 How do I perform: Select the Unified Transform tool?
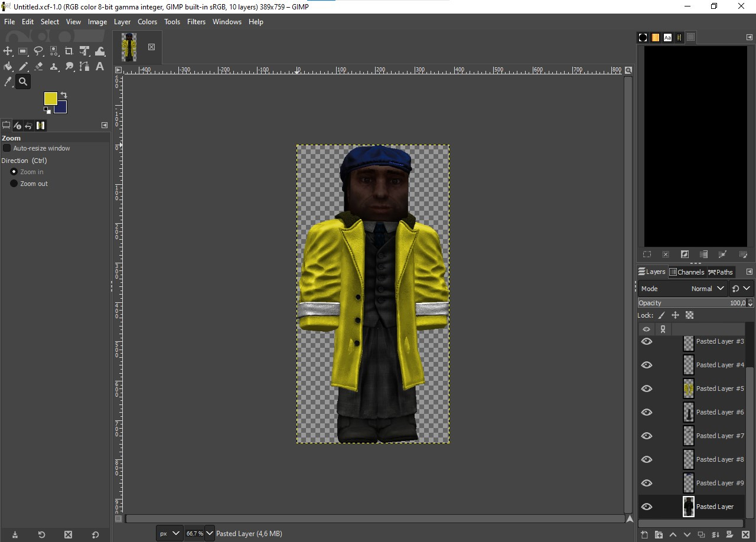coord(84,51)
